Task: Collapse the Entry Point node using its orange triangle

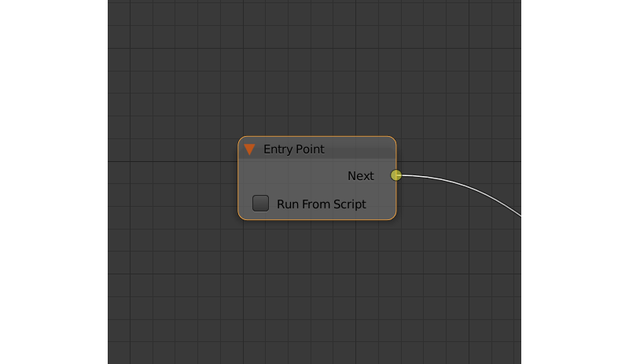Action: click(249, 149)
